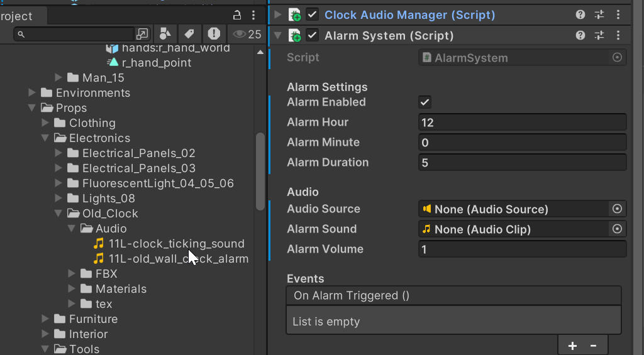Open object picker for Audio Source
Image resolution: width=644 pixels, height=355 pixels.
click(617, 209)
